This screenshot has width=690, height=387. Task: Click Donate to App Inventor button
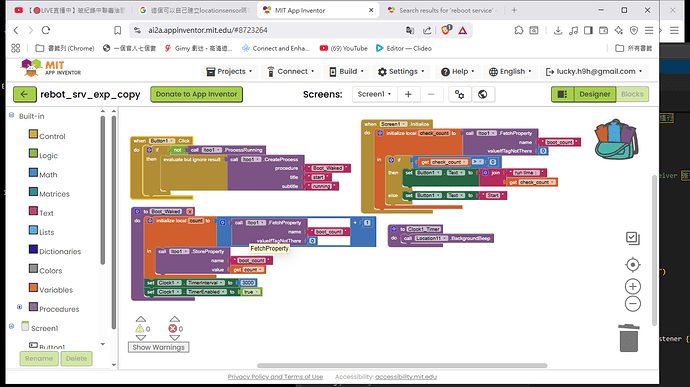pyautogui.click(x=196, y=94)
